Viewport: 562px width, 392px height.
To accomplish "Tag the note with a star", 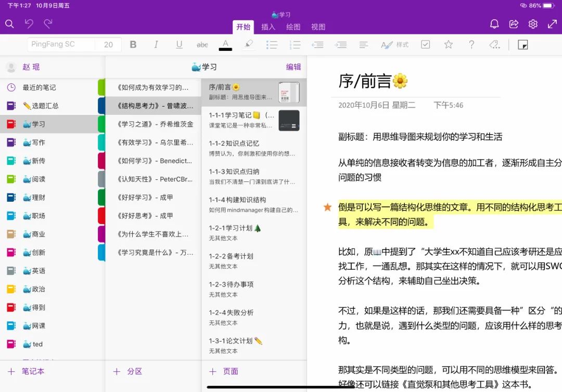I will (x=449, y=44).
